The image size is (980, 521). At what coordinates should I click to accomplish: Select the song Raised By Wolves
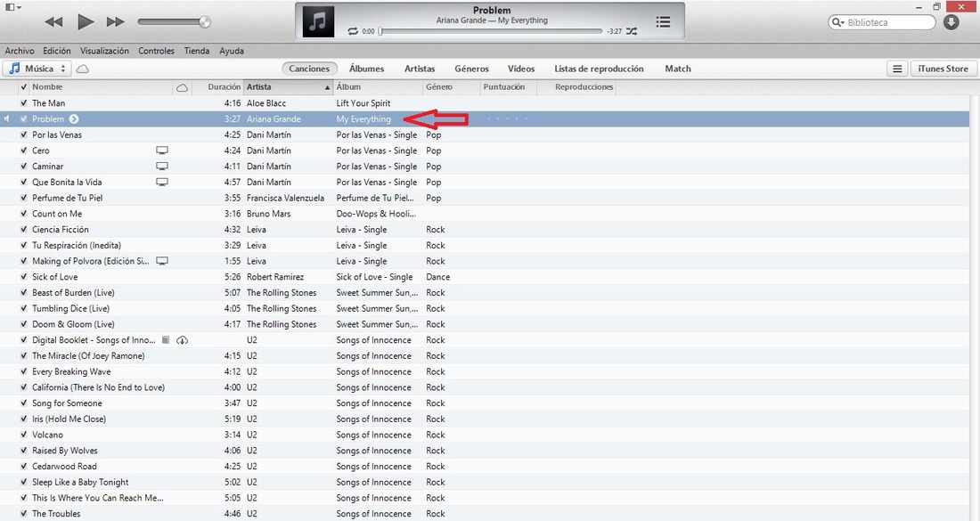tap(65, 451)
